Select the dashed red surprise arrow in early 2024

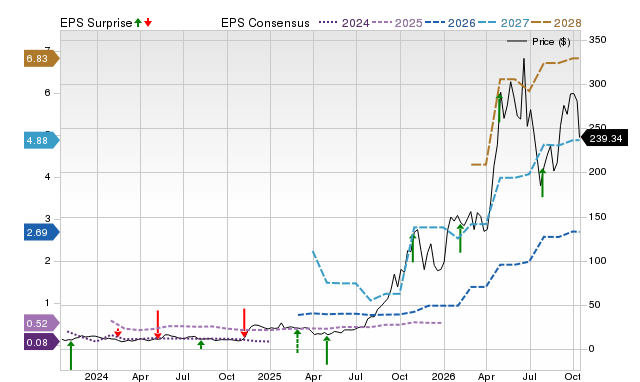118,333
